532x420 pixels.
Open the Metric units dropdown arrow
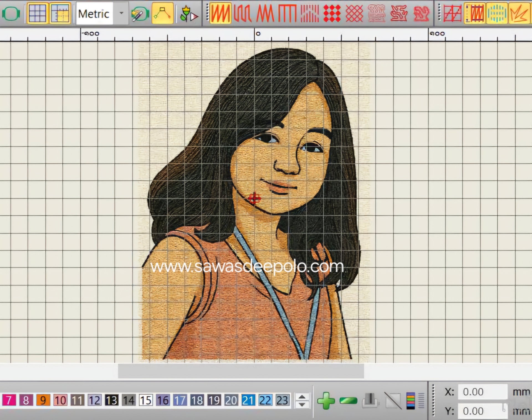click(121, 13)
